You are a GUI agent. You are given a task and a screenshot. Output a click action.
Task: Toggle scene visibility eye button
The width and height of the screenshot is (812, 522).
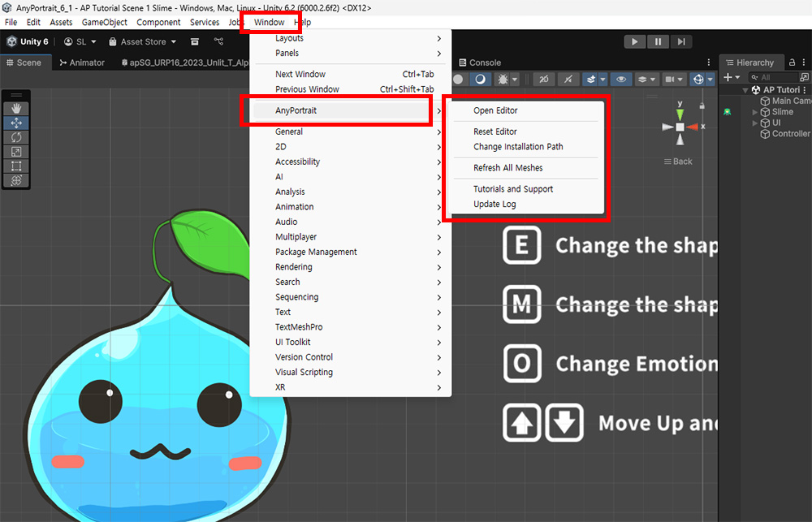[621, 79]
